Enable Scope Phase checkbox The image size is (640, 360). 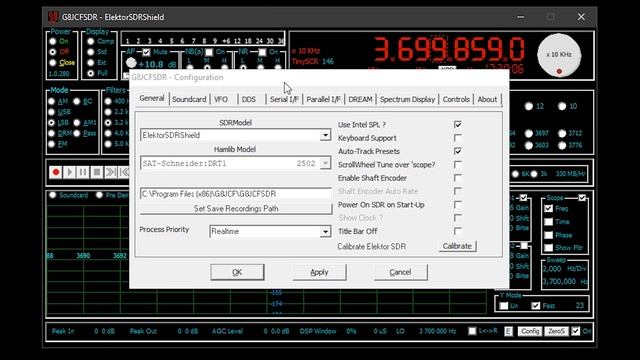[549, 235]
